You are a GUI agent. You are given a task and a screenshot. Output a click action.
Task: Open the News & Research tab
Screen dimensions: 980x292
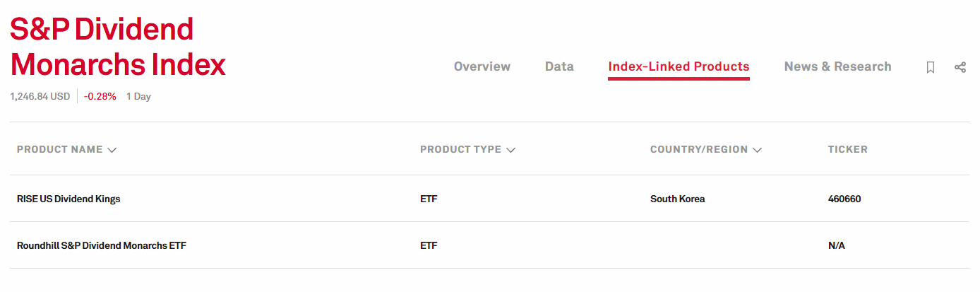(x=837, y=66)
